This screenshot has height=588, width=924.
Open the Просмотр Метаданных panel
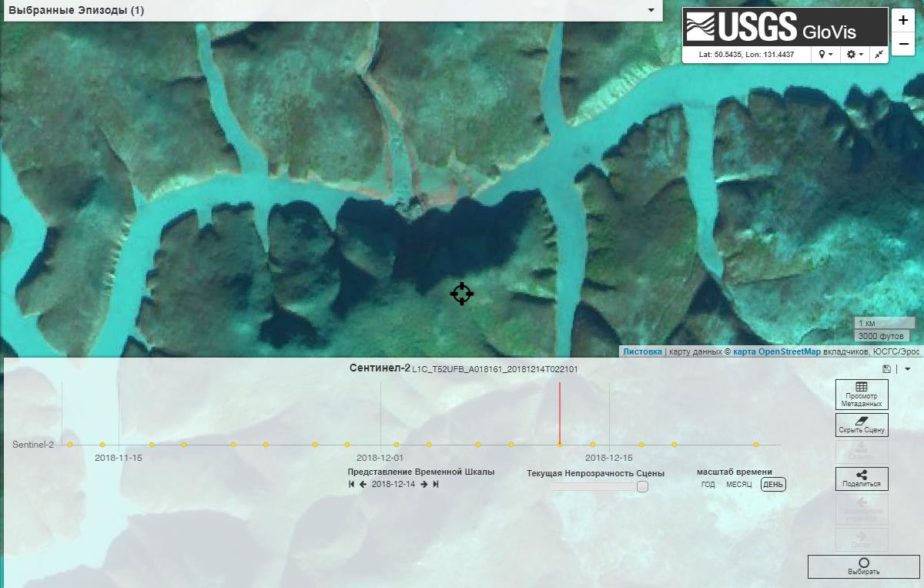tap(861, 394)
